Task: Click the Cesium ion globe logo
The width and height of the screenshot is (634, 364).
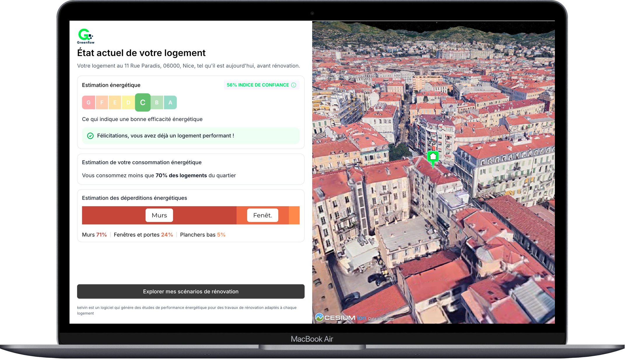Action: pos(319,317)
